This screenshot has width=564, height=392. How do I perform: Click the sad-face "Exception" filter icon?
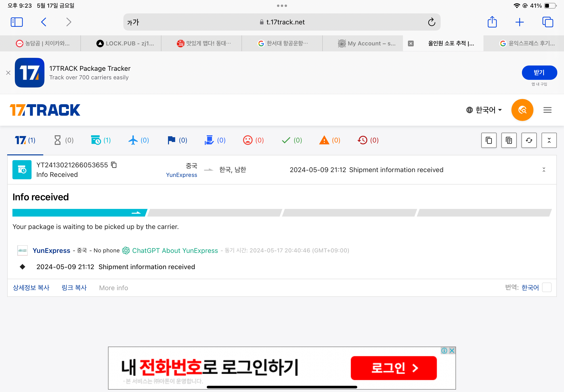[247, 140]
